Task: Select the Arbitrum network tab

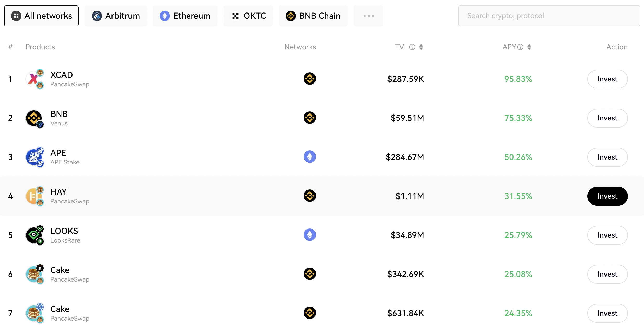Action: 116,16
